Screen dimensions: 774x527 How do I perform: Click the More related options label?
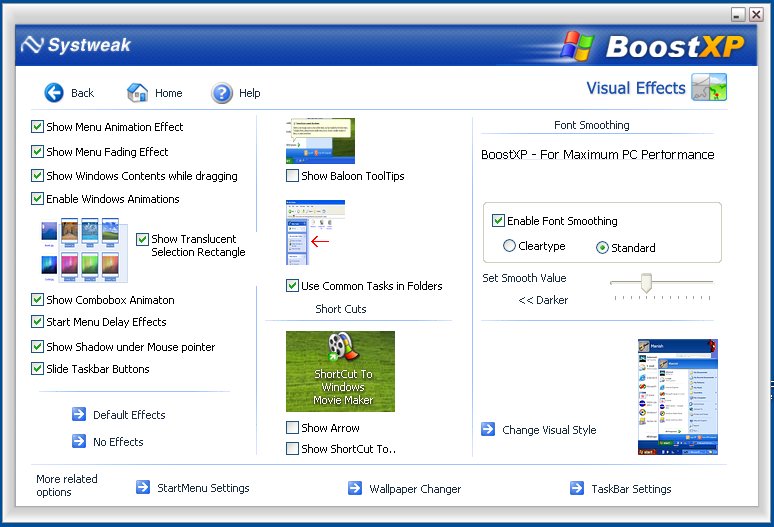[x=67, y=486]
